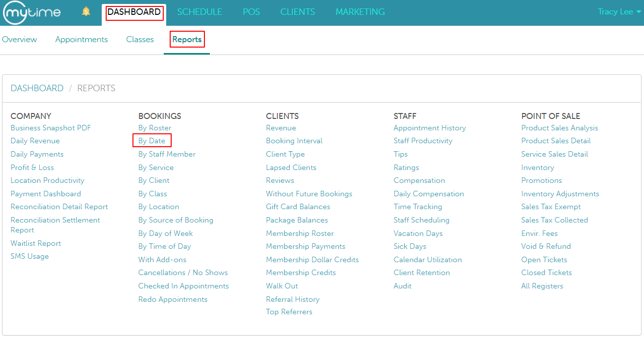View the Daily Payments report
The height and width of the screenshot is (338, 644).
point(37,154)
